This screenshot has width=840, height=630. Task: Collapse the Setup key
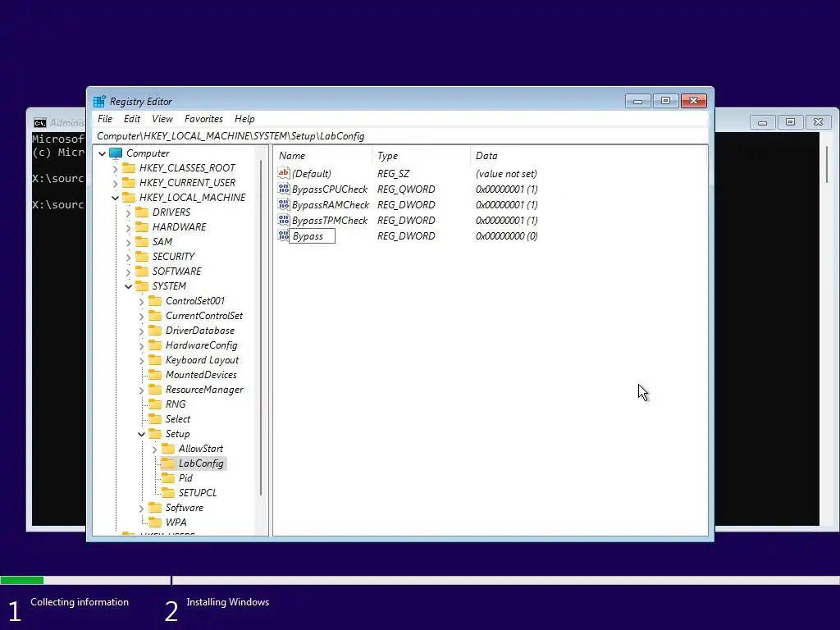click(x=141, y=435)
